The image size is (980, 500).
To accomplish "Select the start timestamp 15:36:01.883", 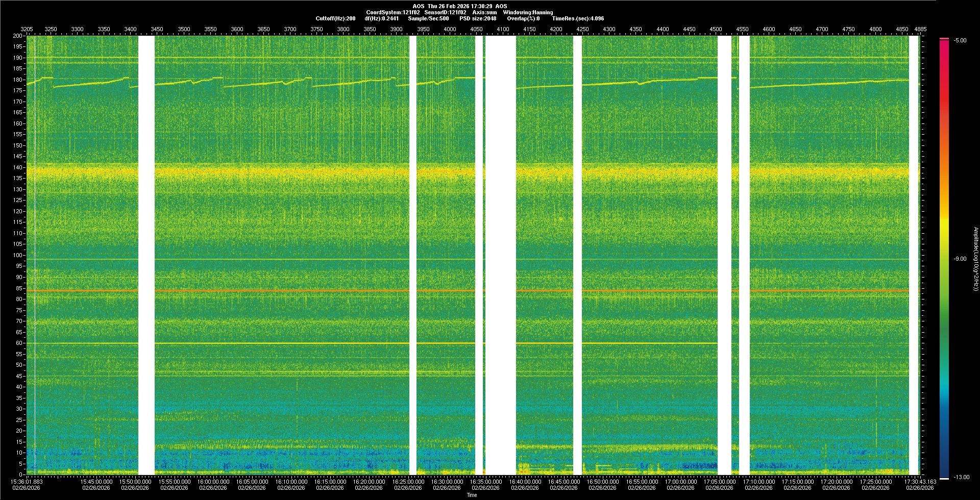I will click(27, 482).
